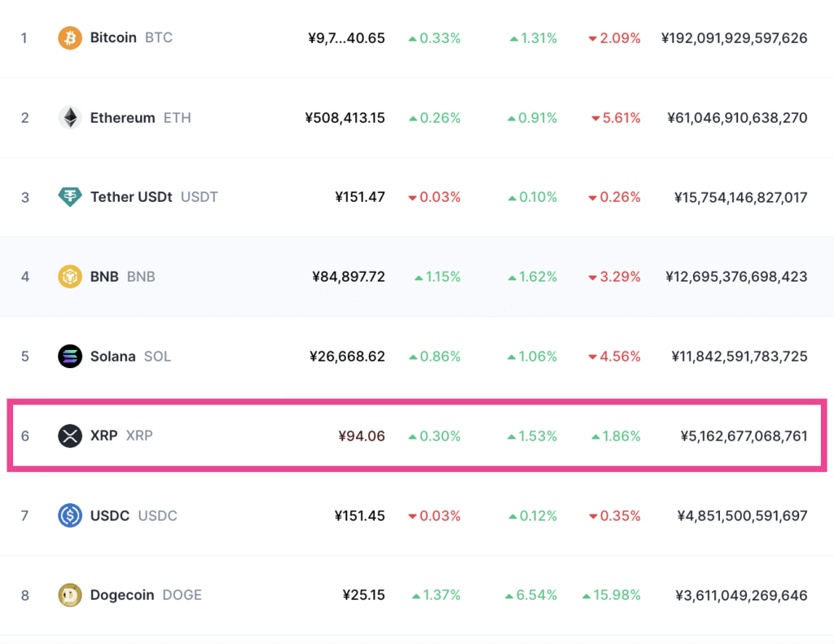The height and width of the screenshot is (644, 834).
Task: Click the XRP logo icon
Action: click(70, 436)
